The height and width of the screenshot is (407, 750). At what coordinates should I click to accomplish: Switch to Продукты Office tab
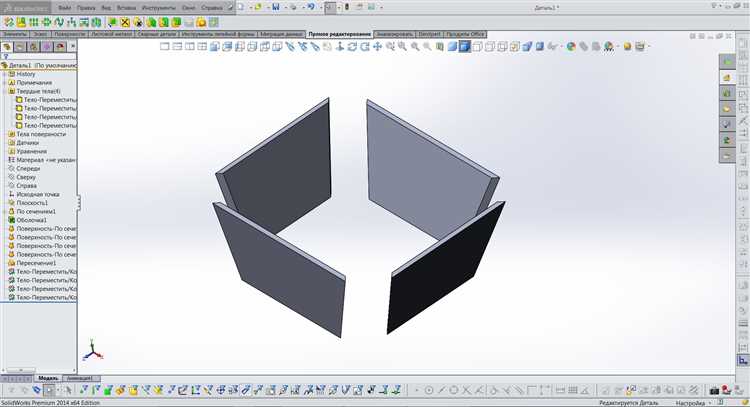tap(465, 34)
